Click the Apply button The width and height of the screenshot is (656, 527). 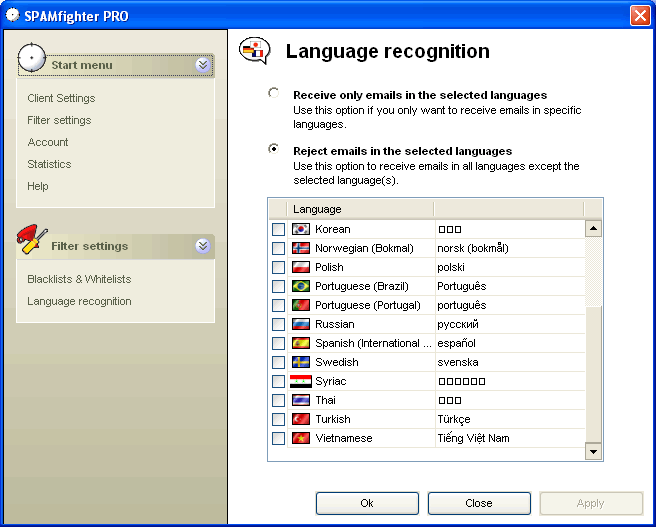(x=591, y=503)
